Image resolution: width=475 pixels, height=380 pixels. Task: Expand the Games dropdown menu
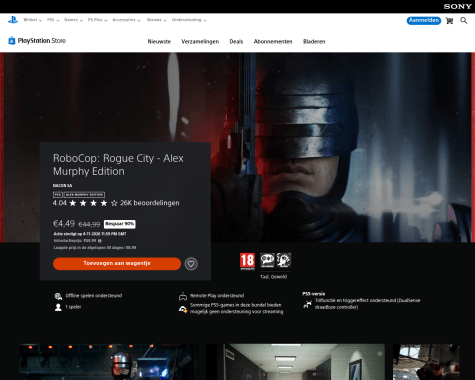tap(73, 20)
